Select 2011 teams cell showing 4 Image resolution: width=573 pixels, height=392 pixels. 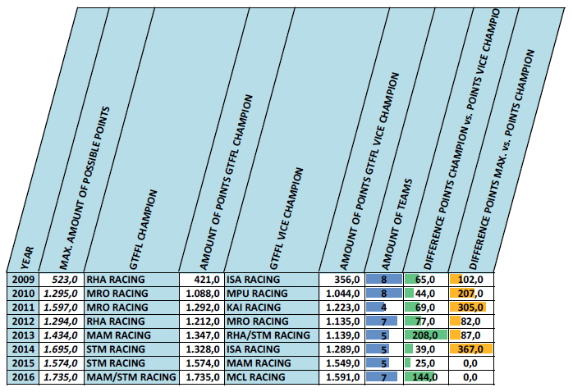pyautogui.click(x=384, y=308)
